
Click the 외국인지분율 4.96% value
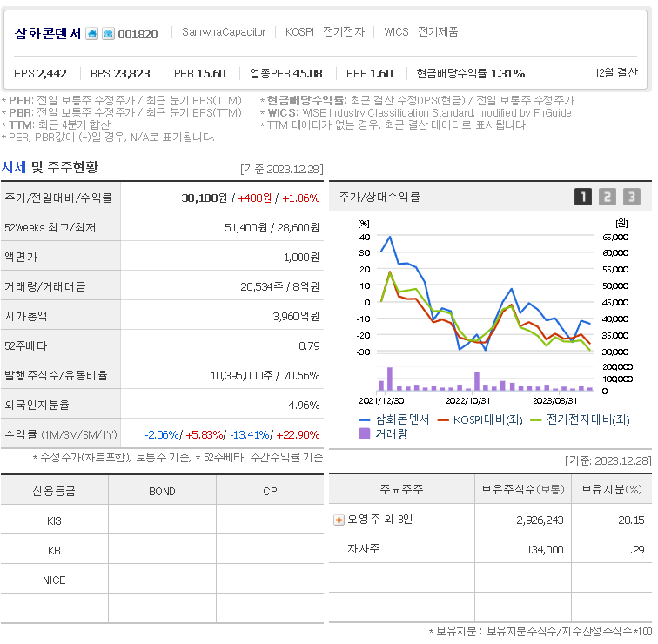[x=304, y=405]
